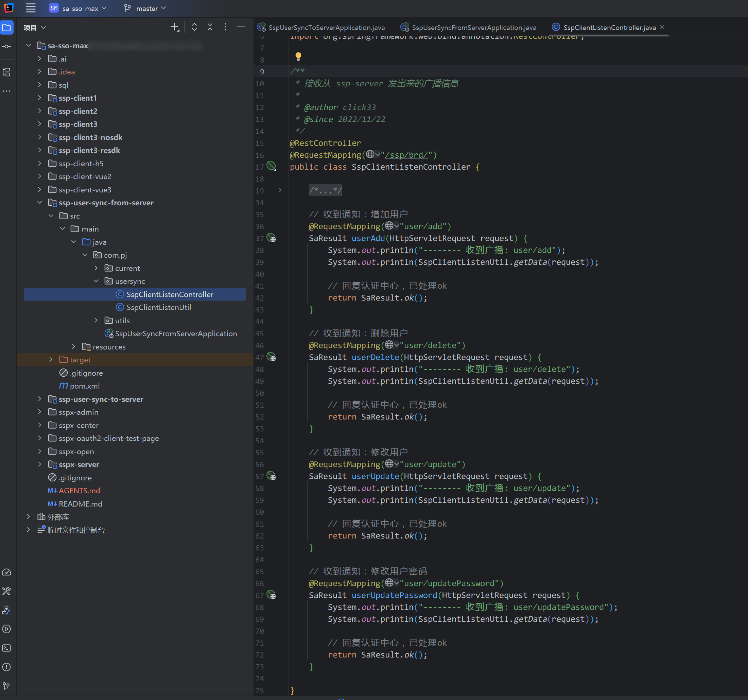This screenshot has height=700, width=748.
Task: Close the SspClientListenController.java tab
Action: pyautogui.click(x=662, y=27)
